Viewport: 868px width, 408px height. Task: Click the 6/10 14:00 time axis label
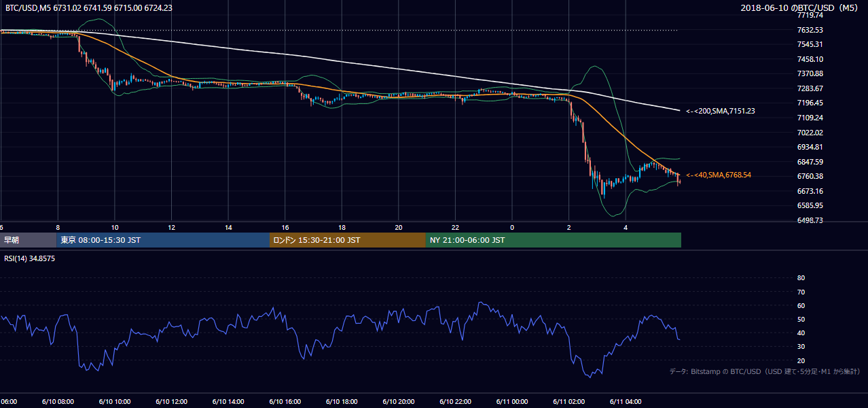(229, 401)
